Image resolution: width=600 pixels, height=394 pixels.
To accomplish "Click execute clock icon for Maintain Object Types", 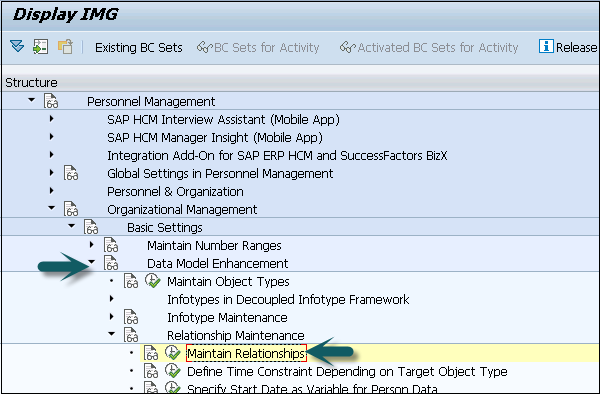I will 153,281.
